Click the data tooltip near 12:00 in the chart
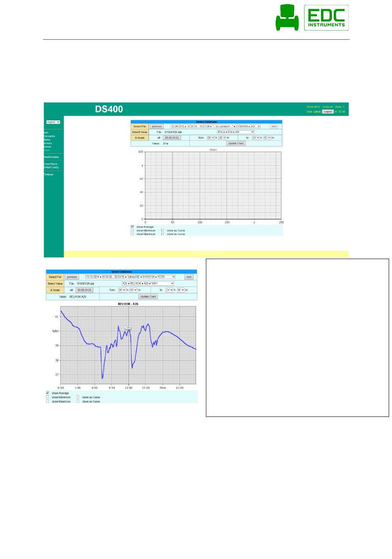The height and width of the screenshot is (559, 392). click(128, 328)
